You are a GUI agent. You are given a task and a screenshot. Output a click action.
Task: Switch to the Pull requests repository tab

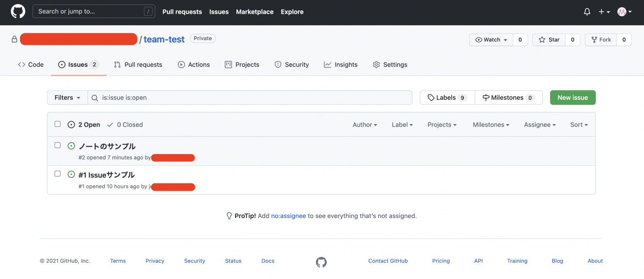pos(138,65)
